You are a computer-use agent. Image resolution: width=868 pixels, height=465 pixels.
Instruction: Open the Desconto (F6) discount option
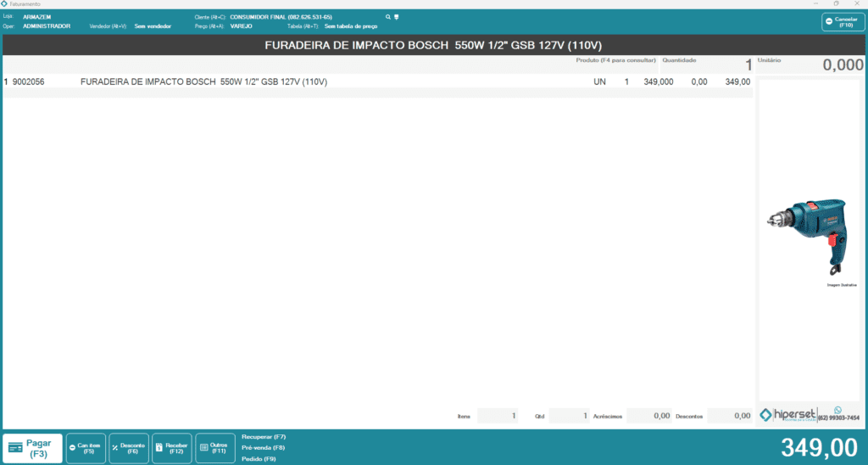tap(130, 448)
